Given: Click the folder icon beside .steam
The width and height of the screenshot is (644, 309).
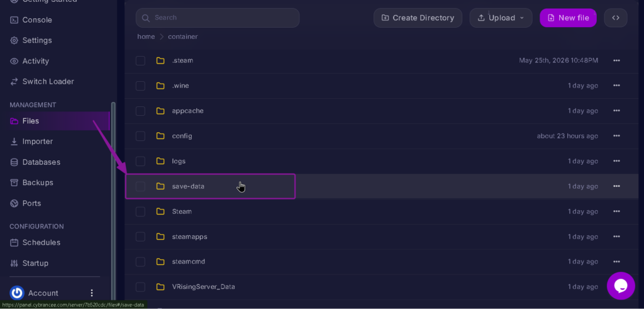Looking at the screenshot, I should click(160, 61).
